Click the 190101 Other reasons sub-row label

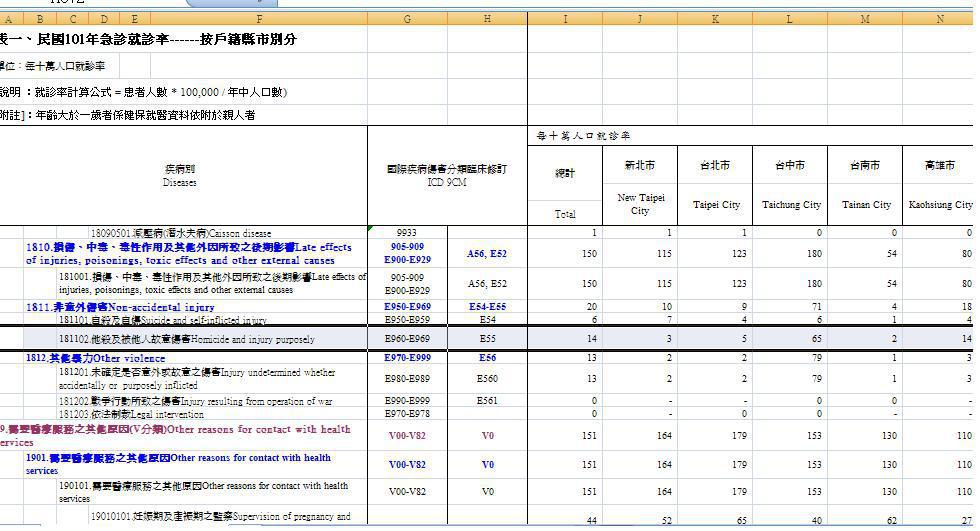click(203, 492)
